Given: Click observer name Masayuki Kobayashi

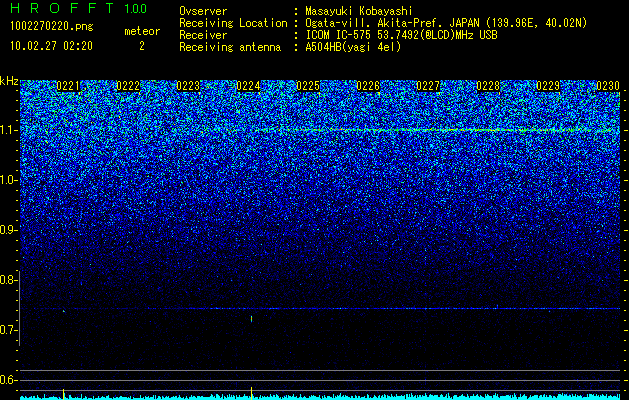Looking at the screenshot, I should (359, 12).
